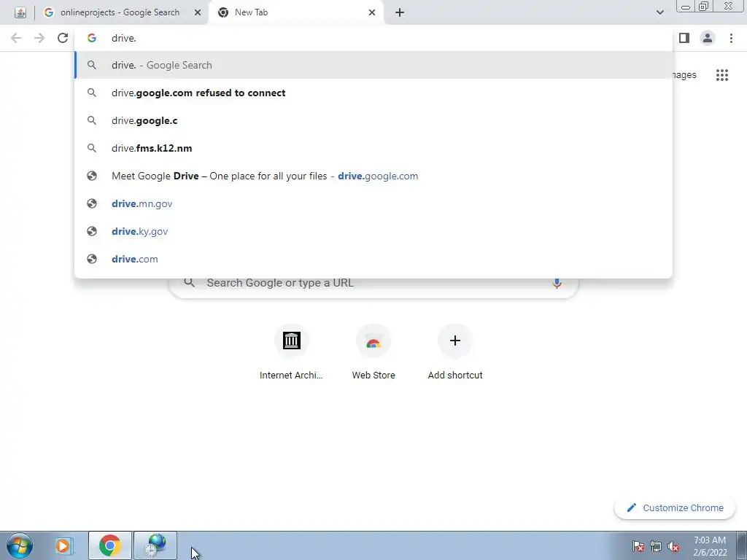Open a new tab with the plus button
Image resolution: width=747 pixels, height=560 pixels.
[x=400, y=12]
